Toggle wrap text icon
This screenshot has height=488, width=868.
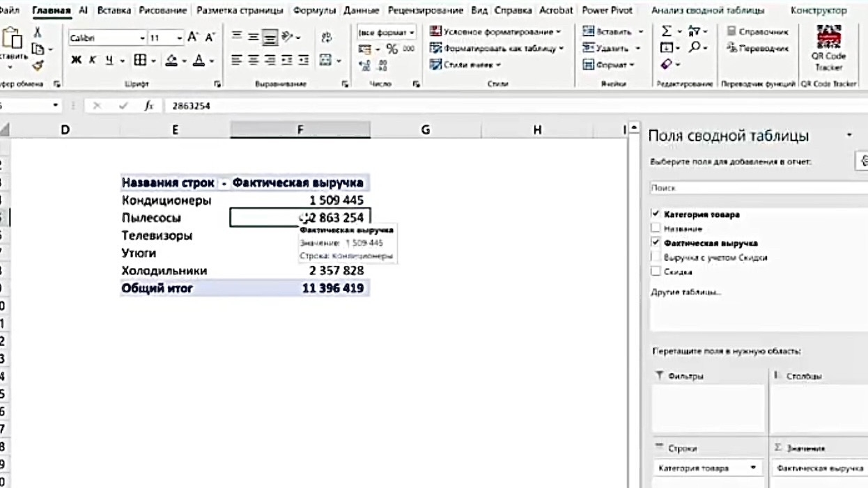(327, 38)
